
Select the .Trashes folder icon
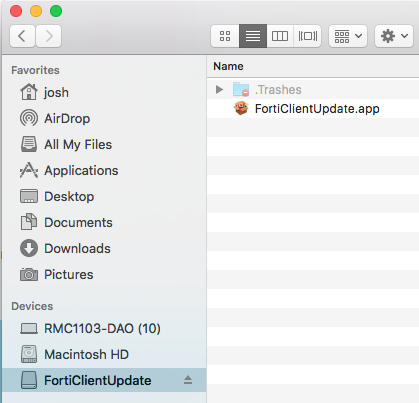click(241, 89)
